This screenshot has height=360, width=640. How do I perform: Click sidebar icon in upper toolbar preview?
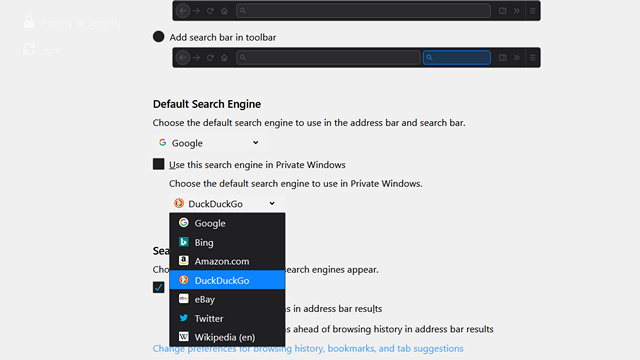coord(502,11)
